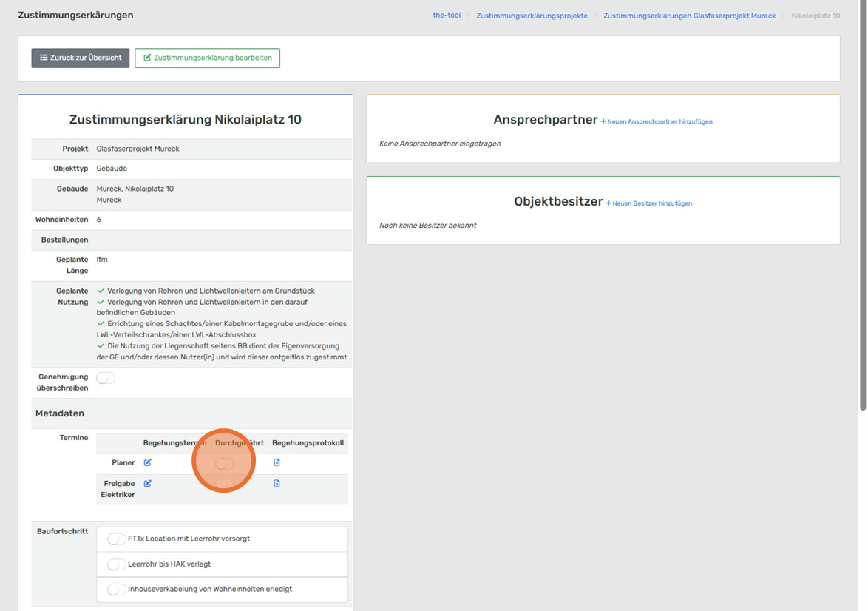868x611 pixels.
Task: Click Zustimmungserklärung bearbeiten button
Action: pyautogui.click(x=207, y=58)
